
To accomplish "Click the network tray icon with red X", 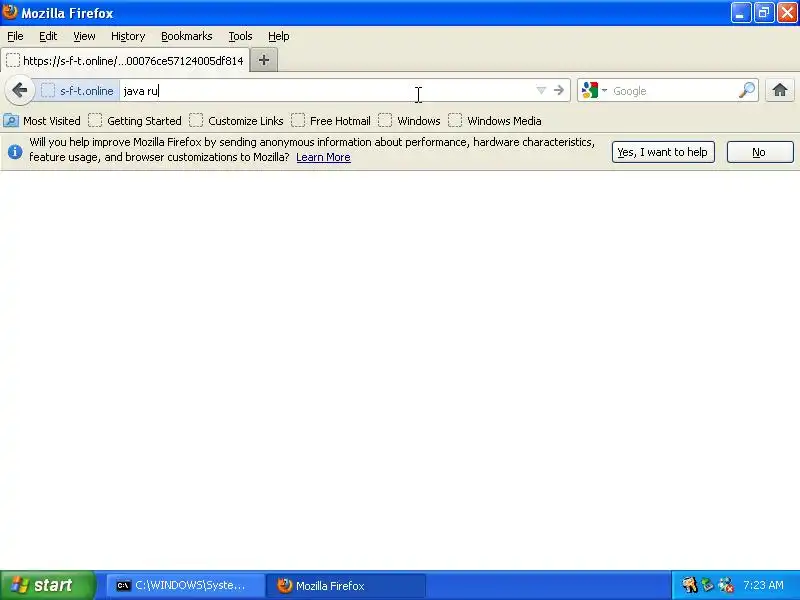I will coord(726,585).
